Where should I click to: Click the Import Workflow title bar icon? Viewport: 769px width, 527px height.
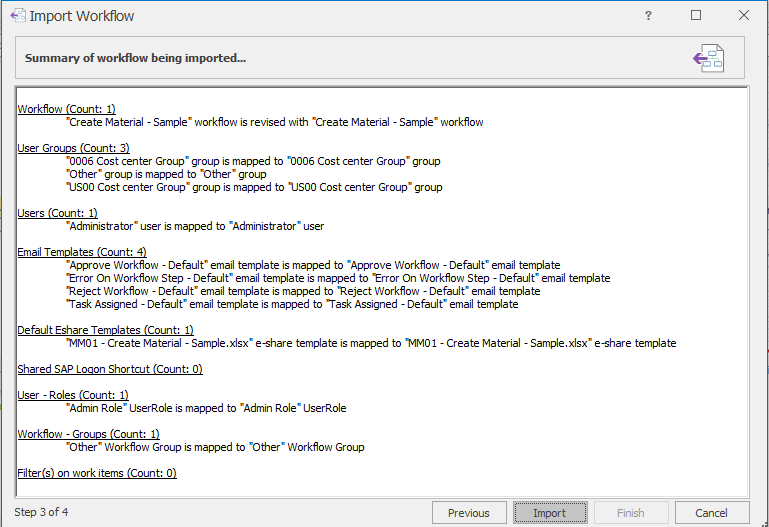click(x=17, y=16)
